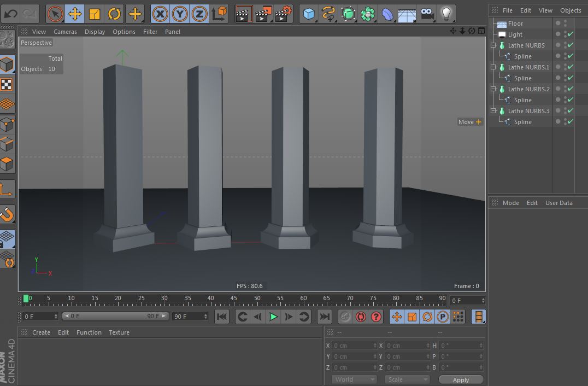The height and width of the screenshot is (386, 588).
Task: Click the Undo arrow icon
Action: pyautogui.click(x=10, y=14)
